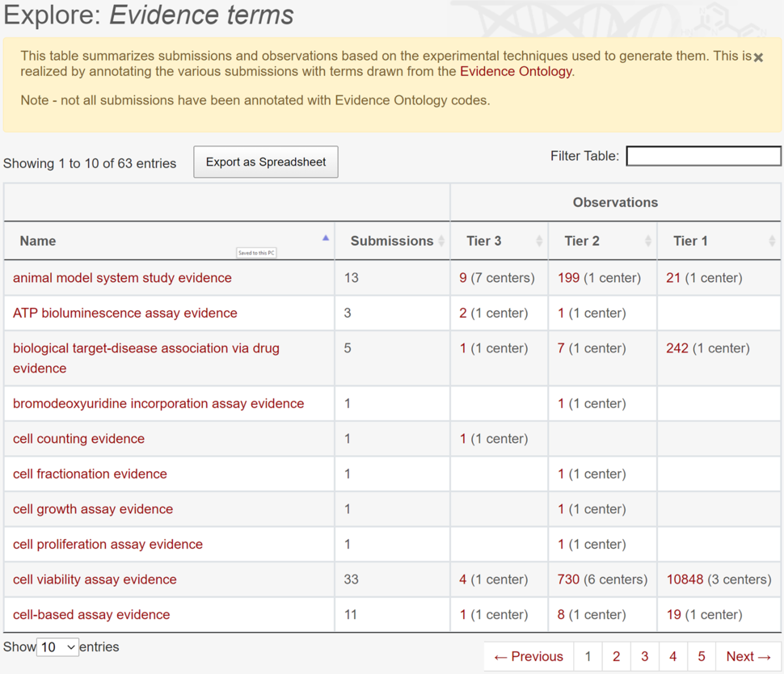Click Next page arrow button
Screen dimensions: 784x674
coord(748,656)
